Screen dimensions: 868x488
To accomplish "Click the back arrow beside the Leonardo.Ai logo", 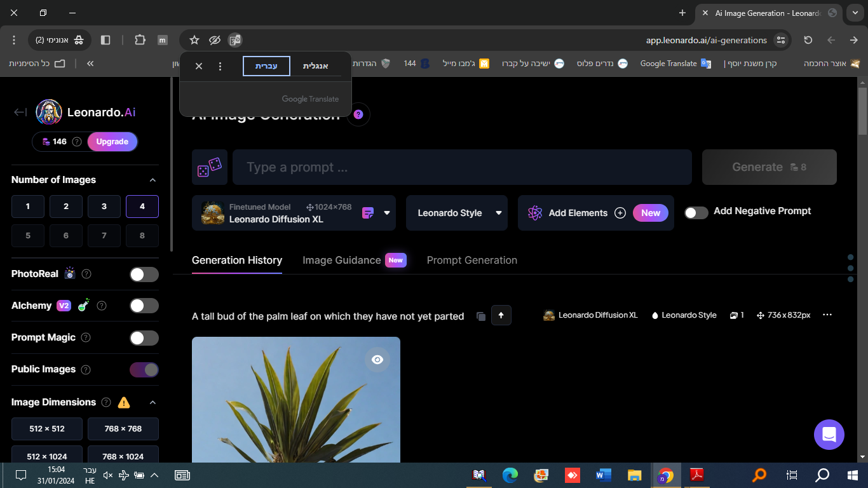I will [x=20, y=112].
